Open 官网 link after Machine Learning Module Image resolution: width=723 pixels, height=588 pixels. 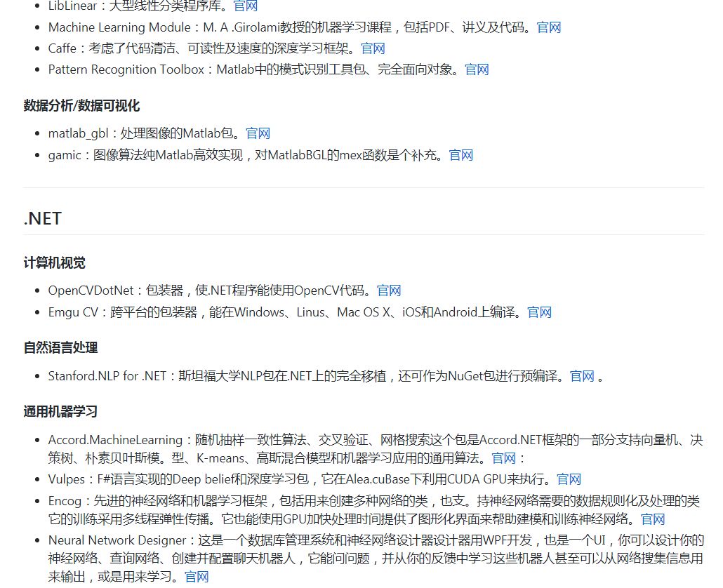pyautogui.click(x=549, y=27)
